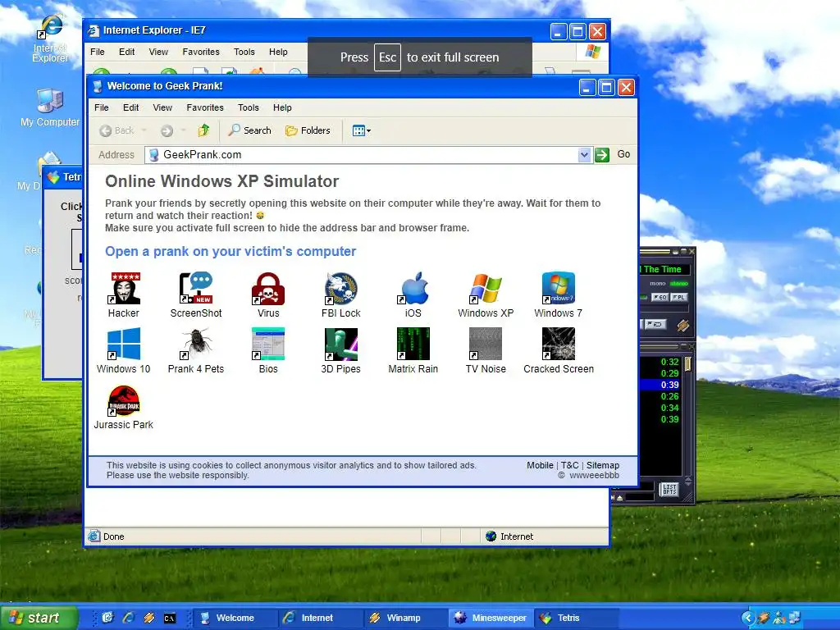Open View menu in Welcome window
Viewport: 840px width, 630px height.
(x=162, y=107)
